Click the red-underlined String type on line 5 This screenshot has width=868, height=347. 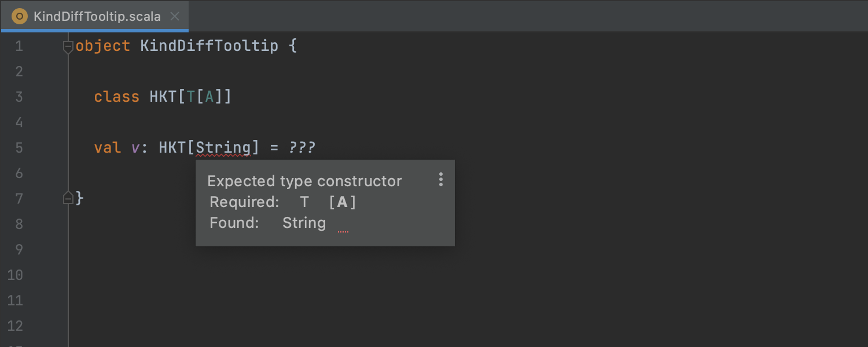223,147
